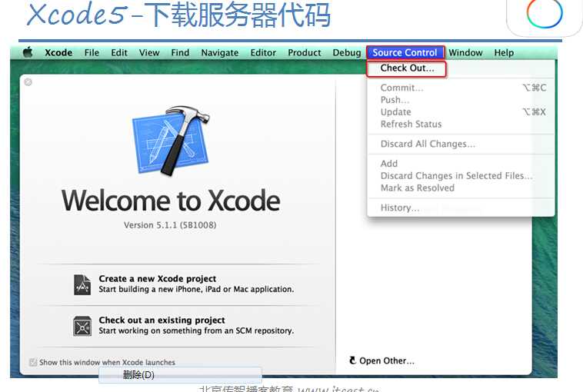Choose Refresh Status in the menu
583x392 pixels.
[x=461, y=124]
